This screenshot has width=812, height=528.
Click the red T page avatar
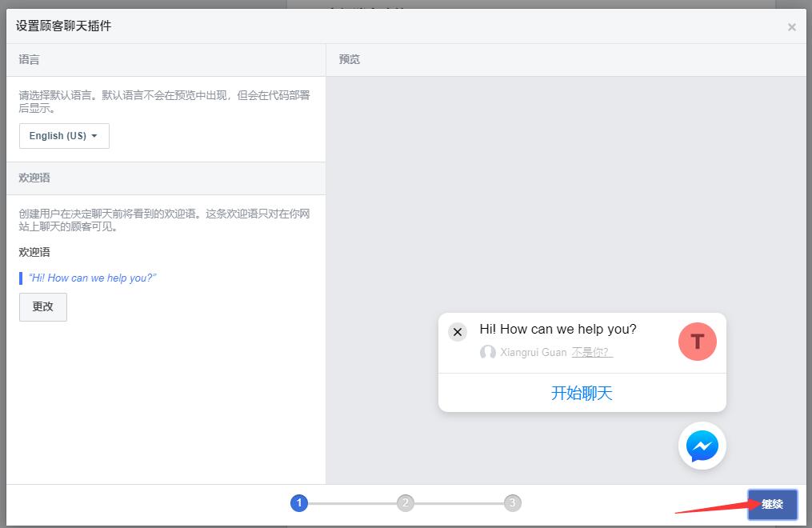pos(697,342)
